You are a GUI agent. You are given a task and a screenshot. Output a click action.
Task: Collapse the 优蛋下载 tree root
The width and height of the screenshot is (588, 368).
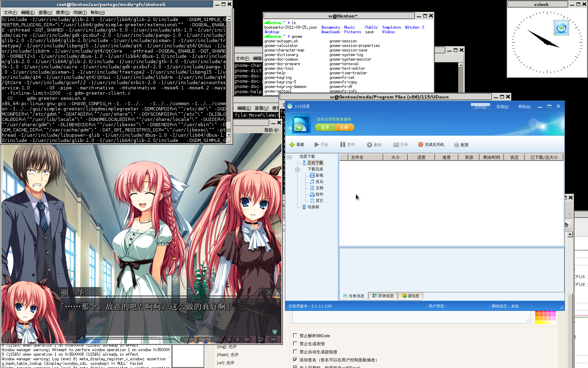[289, 157]
